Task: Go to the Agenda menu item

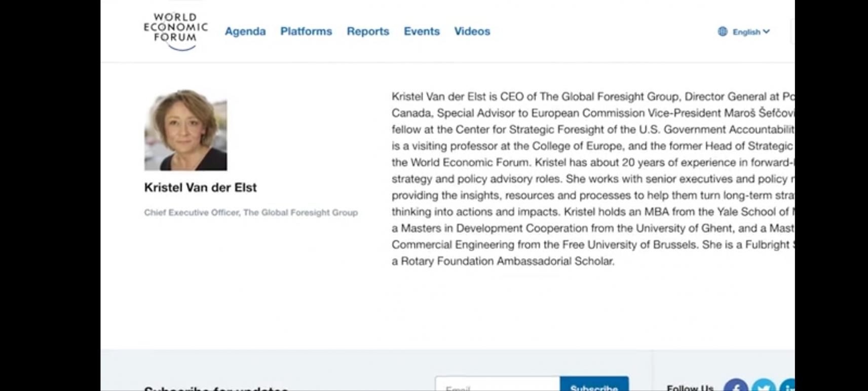Action: 245,31
